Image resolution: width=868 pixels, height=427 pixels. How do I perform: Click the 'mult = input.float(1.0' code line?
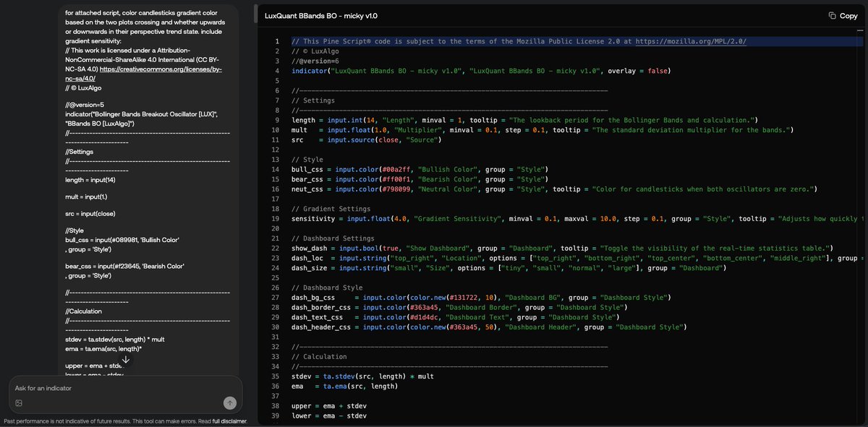(542, 130)
